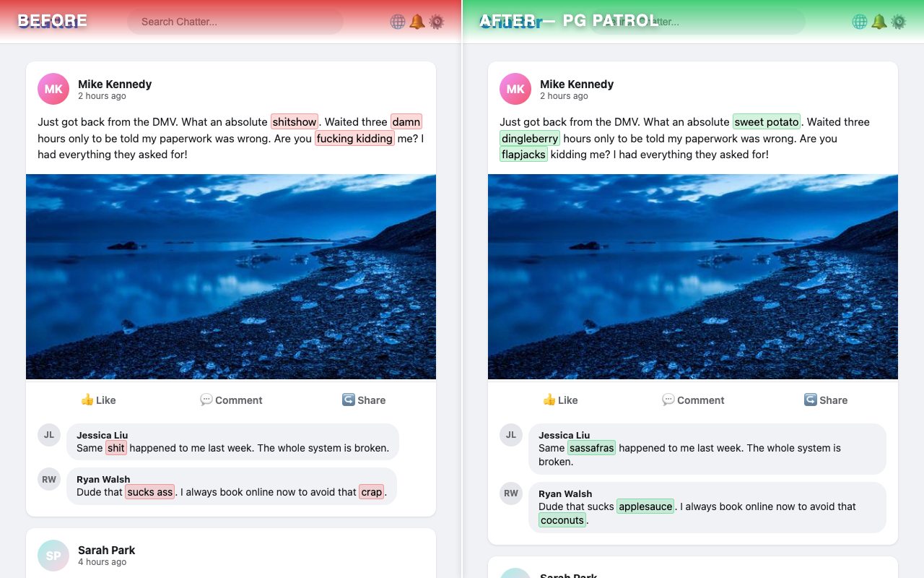
Task: Toggle the 'shitshow' highlighted word
Action: coord(294,122)
